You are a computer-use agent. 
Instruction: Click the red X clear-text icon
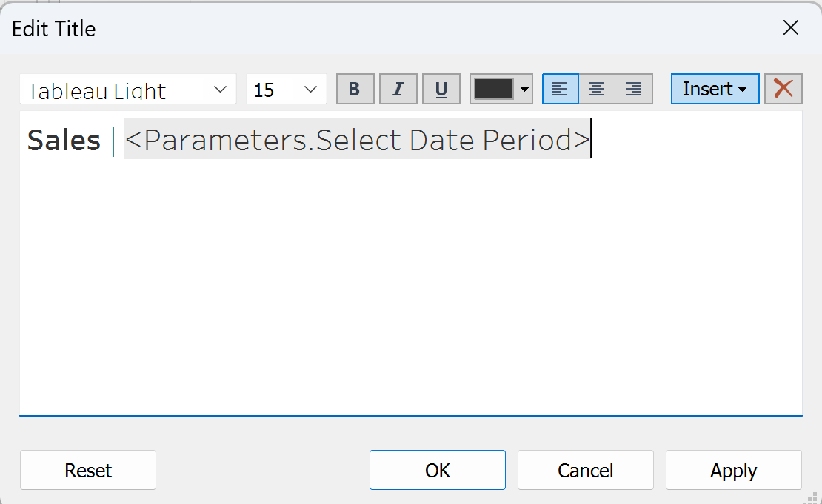coord(783,89)
